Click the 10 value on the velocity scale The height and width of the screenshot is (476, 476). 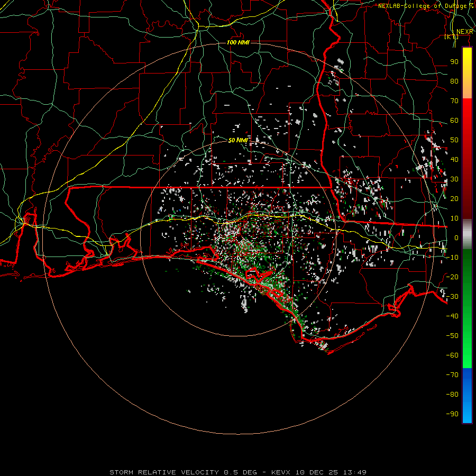point(454,218)
